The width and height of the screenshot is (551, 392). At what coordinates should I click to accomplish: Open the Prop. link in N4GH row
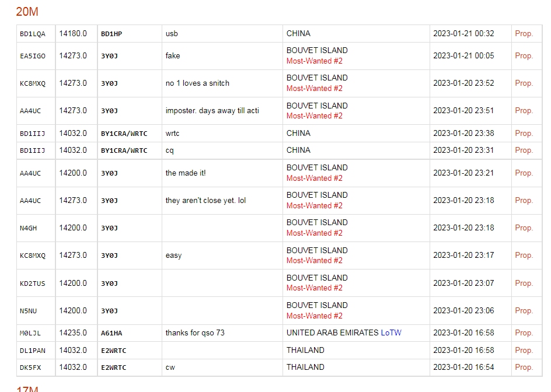coord(524,228)
